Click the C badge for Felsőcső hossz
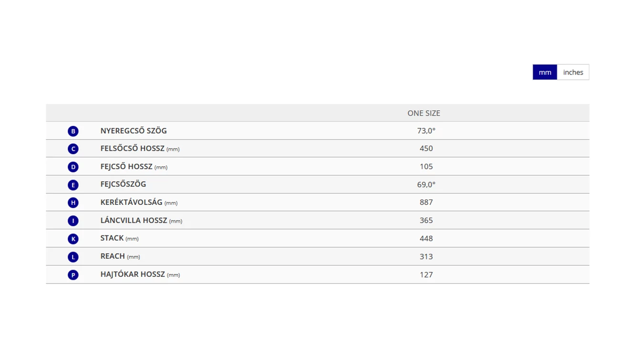Image resolution: width=644 pixels, height=358 pixels. click(x=73, y=149)
